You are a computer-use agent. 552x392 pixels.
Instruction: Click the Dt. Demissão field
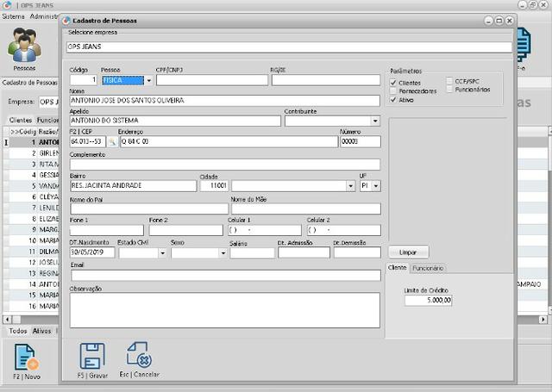pyautogui.click(x=357, y=252)
